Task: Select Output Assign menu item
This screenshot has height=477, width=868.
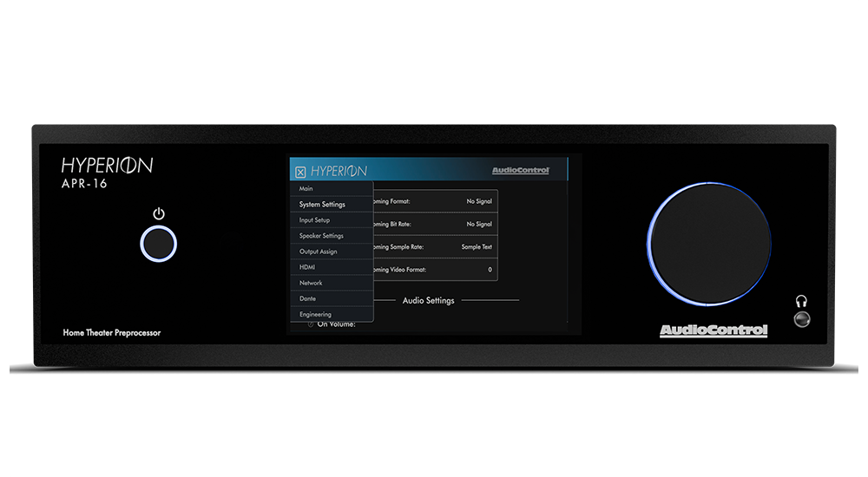Action: coord(332,252)
